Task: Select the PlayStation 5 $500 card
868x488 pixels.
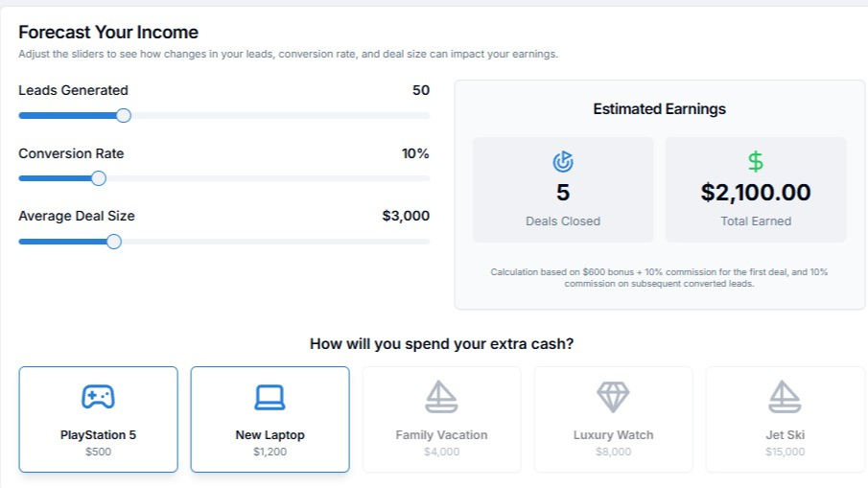Action: pyautogui.click(x=98, y=419)
